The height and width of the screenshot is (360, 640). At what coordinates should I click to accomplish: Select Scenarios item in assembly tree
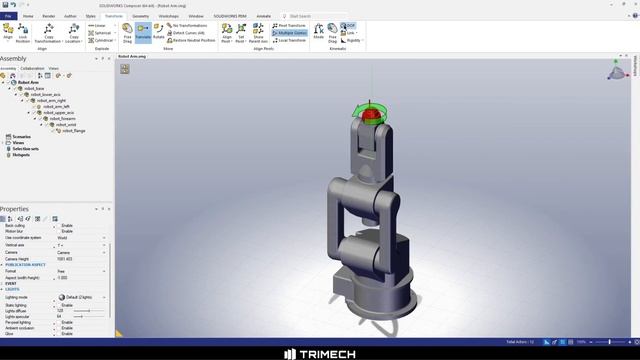click(21, 137)
